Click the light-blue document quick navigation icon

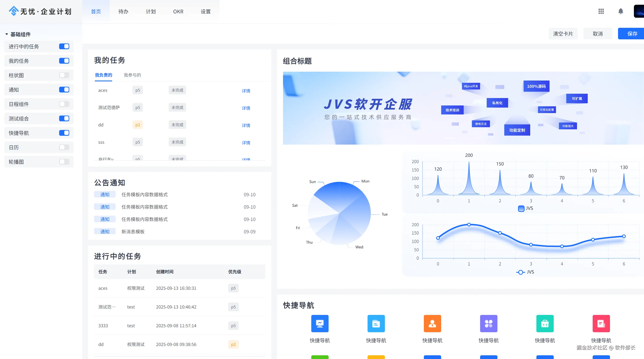376,324
